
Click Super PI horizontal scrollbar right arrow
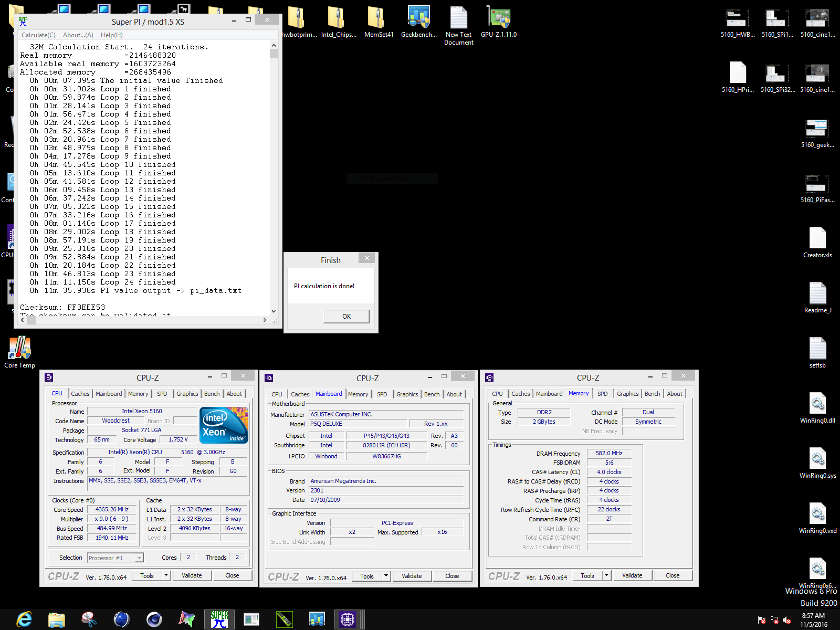tap(265, 320)
